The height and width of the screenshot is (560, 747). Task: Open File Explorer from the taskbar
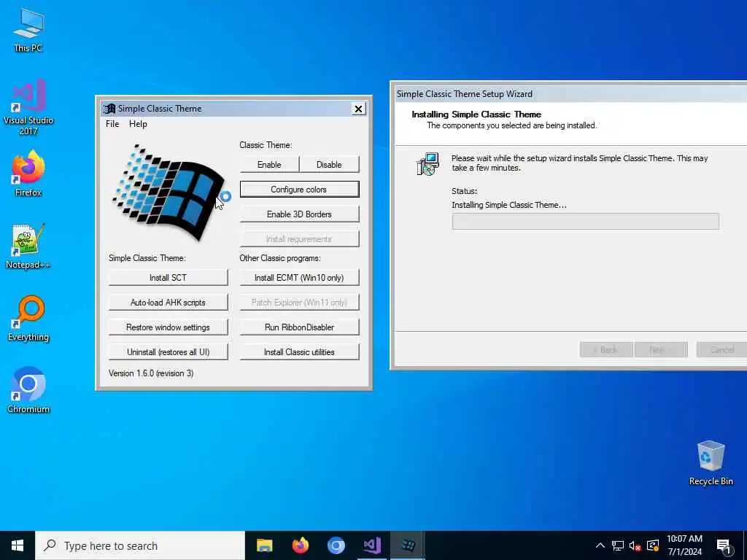pyautogui.click(x=264, y=545)
